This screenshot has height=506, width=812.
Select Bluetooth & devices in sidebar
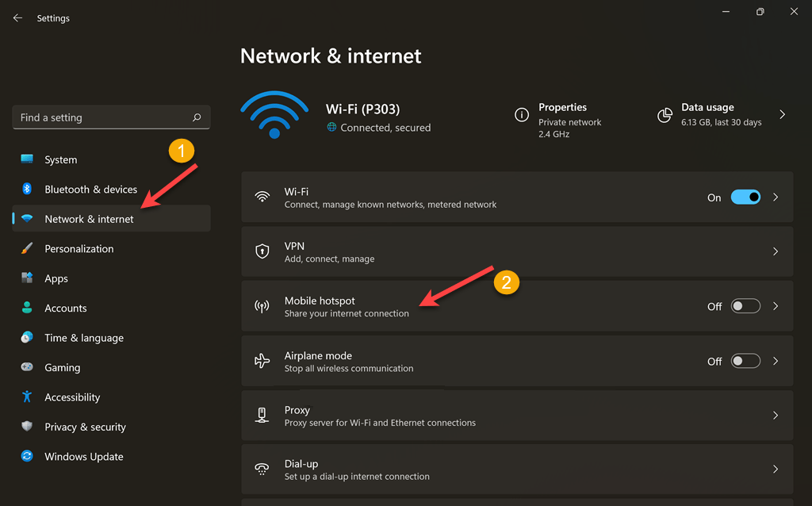[x=90, y=189]
